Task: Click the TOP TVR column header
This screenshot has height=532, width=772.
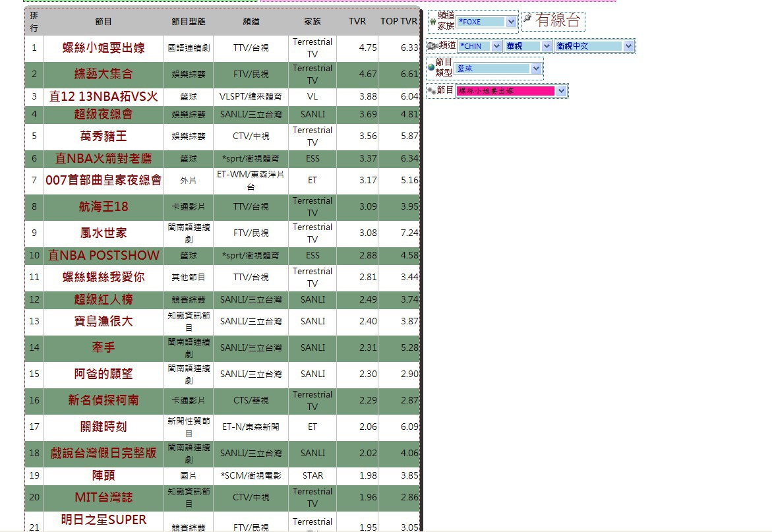Action: point(399,22)
